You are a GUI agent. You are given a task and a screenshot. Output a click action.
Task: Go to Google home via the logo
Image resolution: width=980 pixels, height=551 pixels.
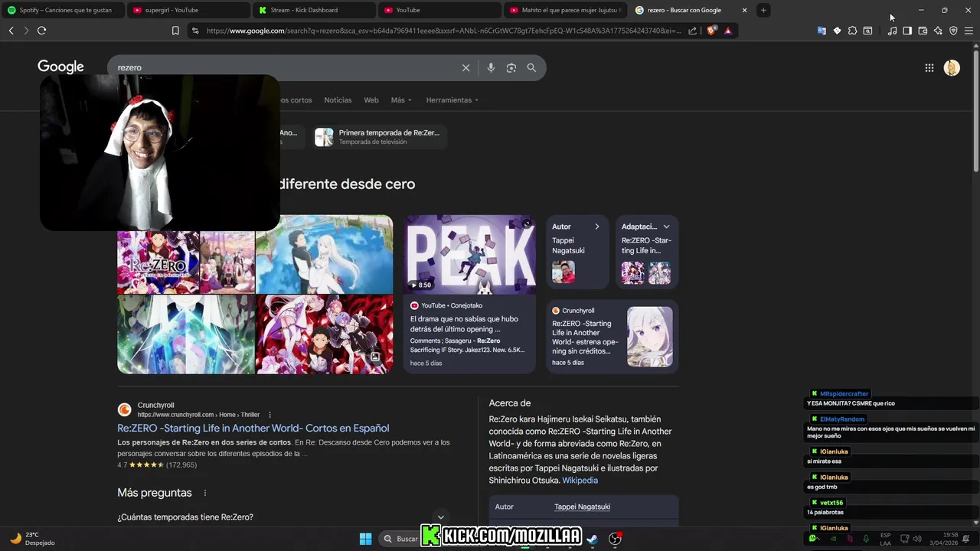60,67
